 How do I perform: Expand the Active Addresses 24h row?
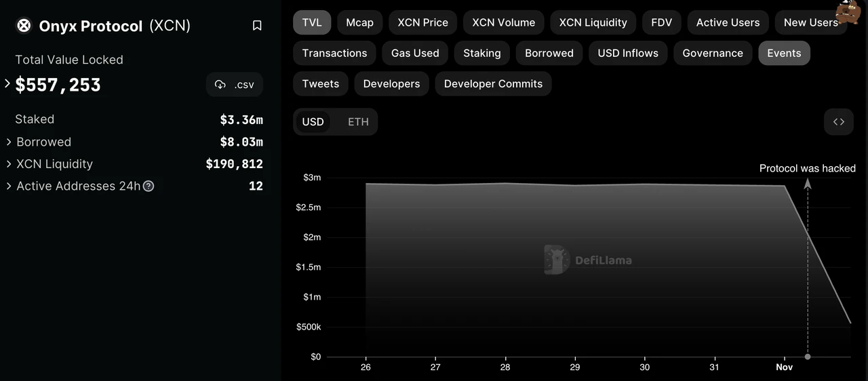point(9,186)
